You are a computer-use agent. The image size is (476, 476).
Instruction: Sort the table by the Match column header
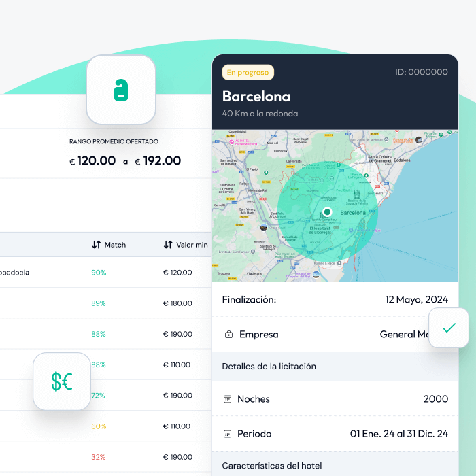(x=115, y=245)
